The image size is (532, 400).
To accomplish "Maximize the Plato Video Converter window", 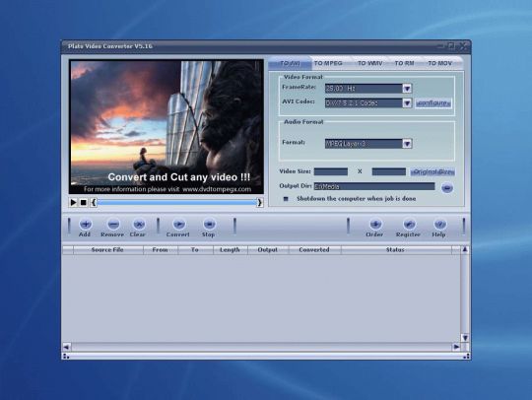I will point(451,45).
